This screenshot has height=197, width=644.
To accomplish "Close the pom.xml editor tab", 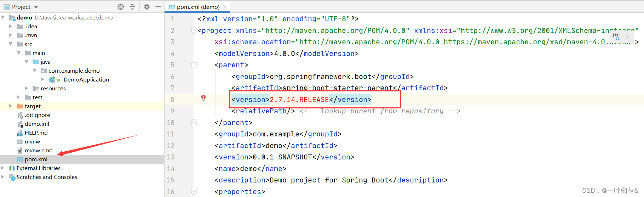I will 225,7.
